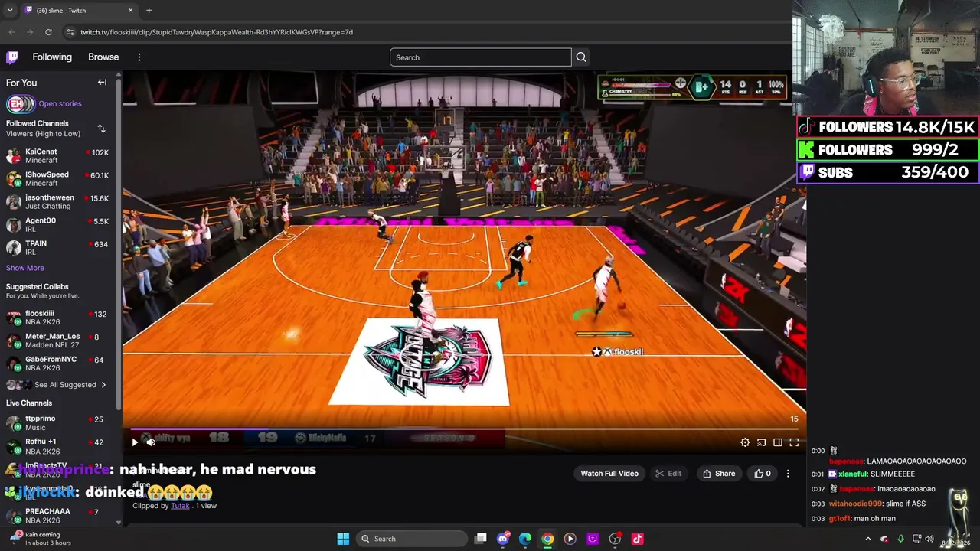
Task: Open the Browse page
Action: coord(103,57)
